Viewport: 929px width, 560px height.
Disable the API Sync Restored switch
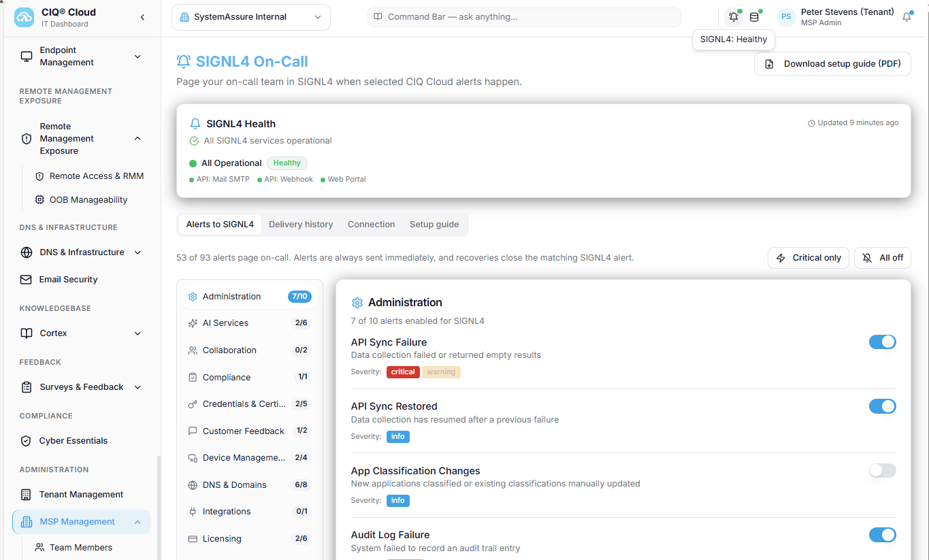pos(882,406)
